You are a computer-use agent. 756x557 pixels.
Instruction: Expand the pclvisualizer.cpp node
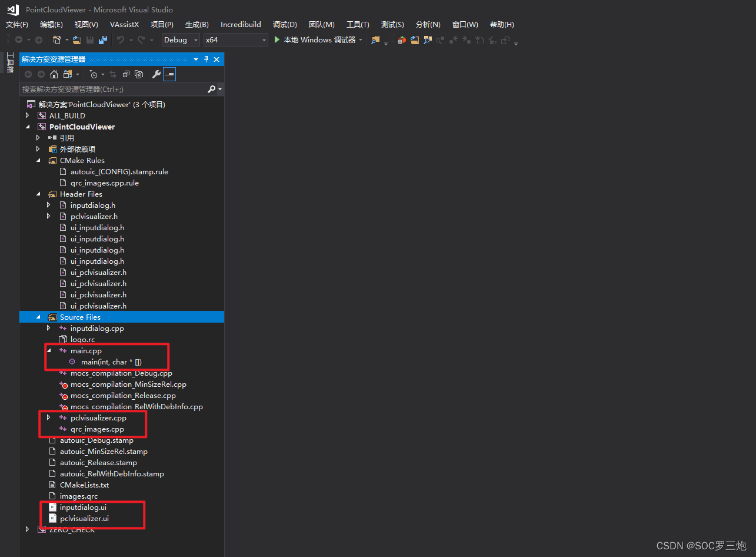coord(49,417)
